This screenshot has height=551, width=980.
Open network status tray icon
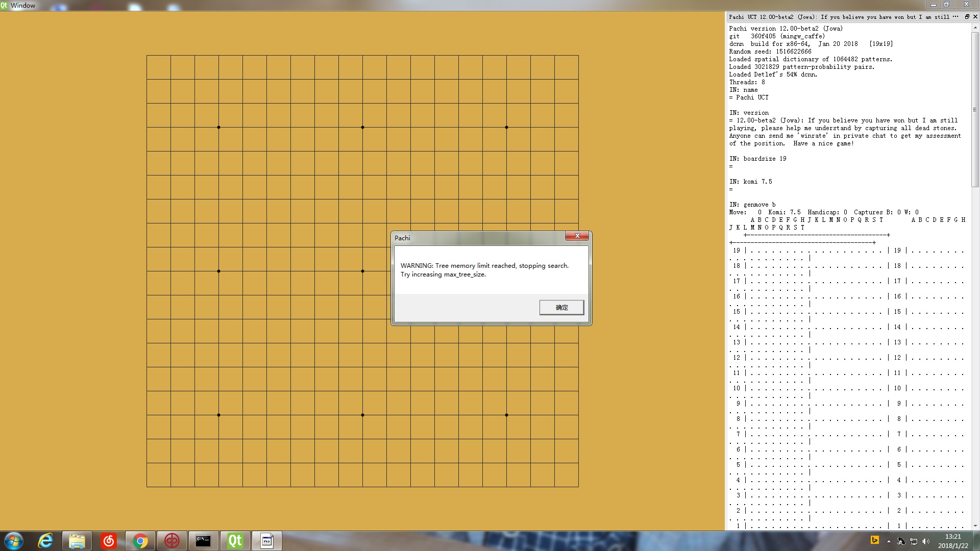pos(914,541)
